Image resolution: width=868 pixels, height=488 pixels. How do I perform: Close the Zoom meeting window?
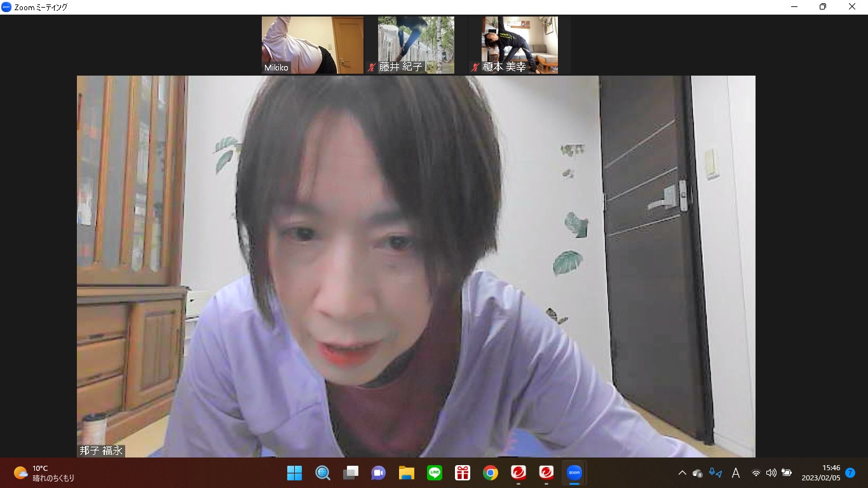click(x=852, y=7)
